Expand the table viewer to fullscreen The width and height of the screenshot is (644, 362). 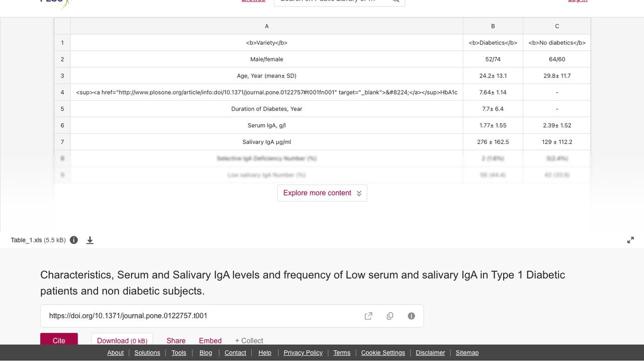pos(630,240)
